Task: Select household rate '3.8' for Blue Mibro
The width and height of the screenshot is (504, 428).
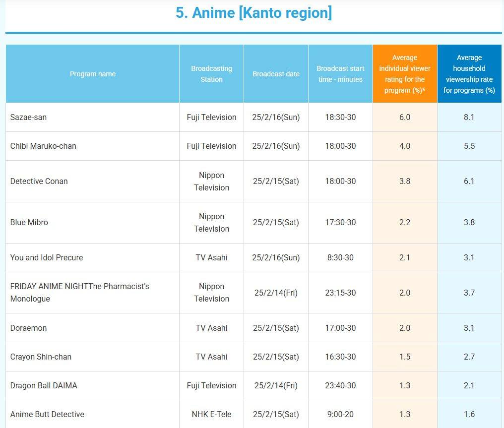Action: tap(469, 222)
